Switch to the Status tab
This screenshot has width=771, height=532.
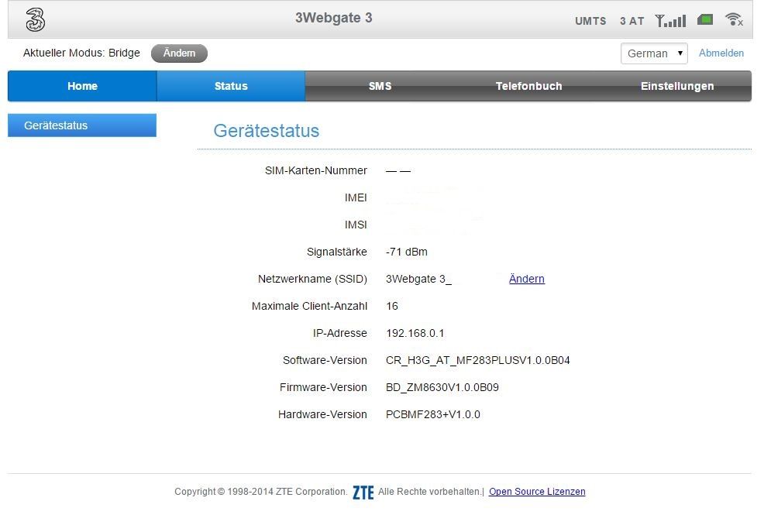(x=231, y=86)
